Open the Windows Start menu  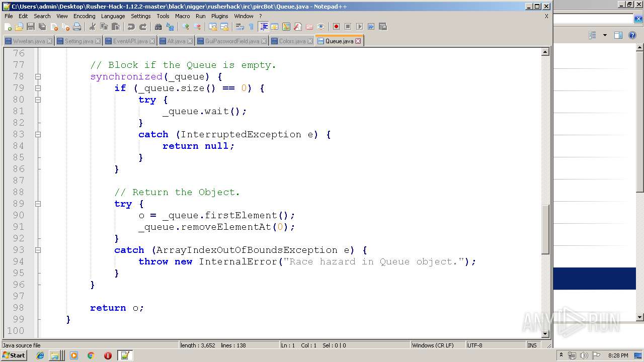tap(14, 355)
